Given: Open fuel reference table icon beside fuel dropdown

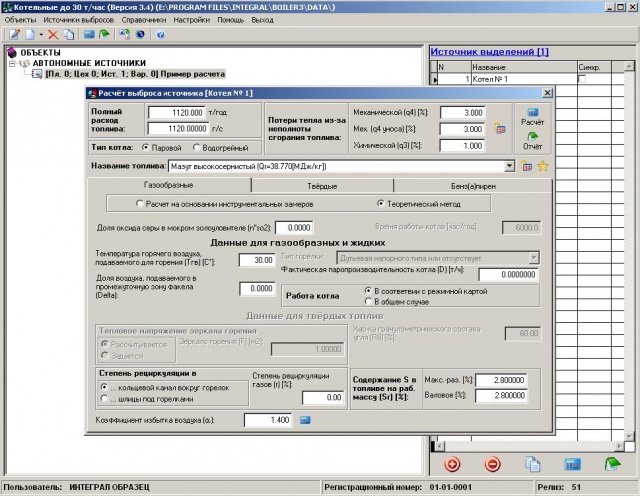Looking at the screenshot, I should [x=526, y=165].
